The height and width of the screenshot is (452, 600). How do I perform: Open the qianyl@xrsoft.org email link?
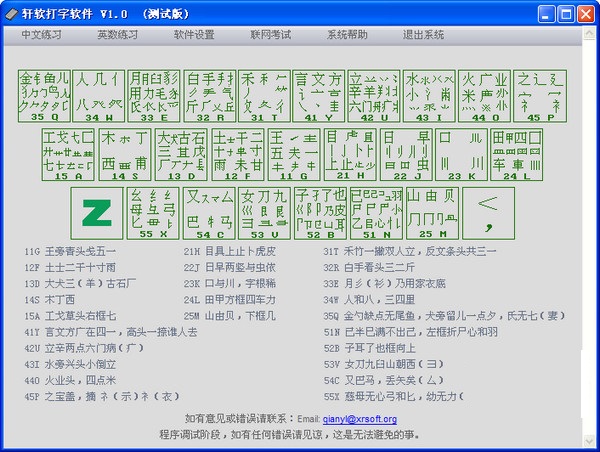(x=360, y=419)
